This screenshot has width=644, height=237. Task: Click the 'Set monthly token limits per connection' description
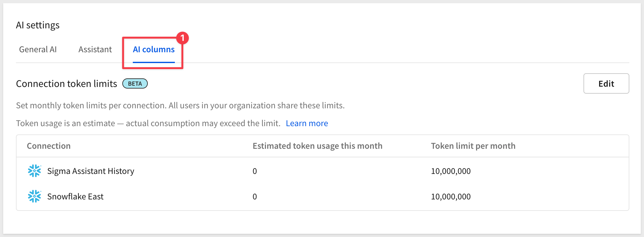180,105
